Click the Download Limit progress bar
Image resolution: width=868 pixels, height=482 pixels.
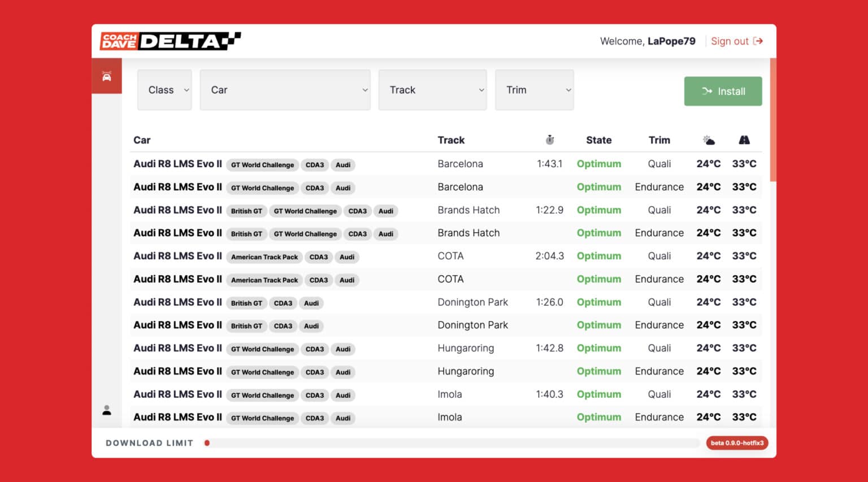click(452, 443)
